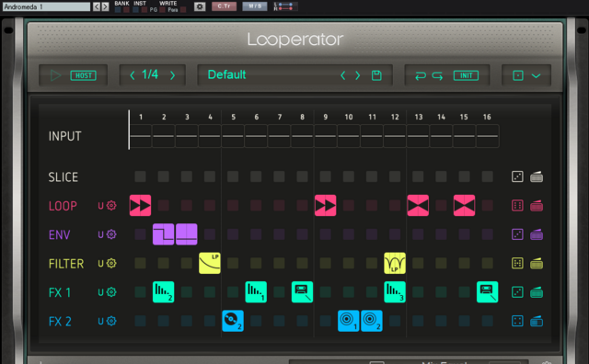Click the undo arrow icon
The height and width of the screenshot is (364, 589).
421,75
